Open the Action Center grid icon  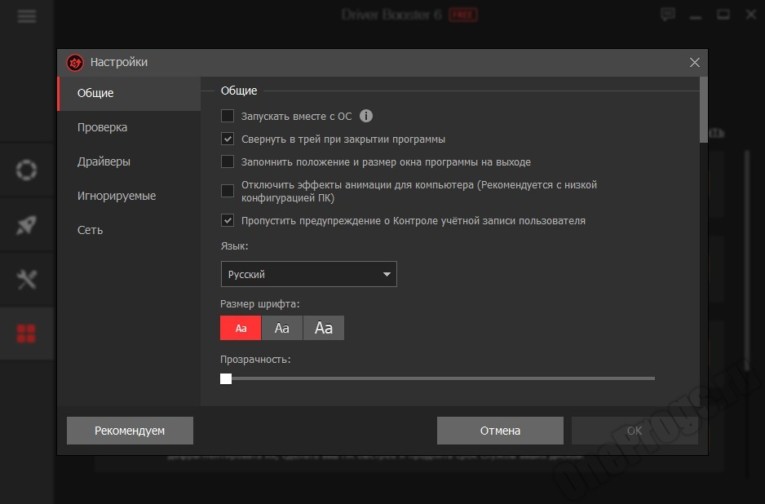(26, 334)
